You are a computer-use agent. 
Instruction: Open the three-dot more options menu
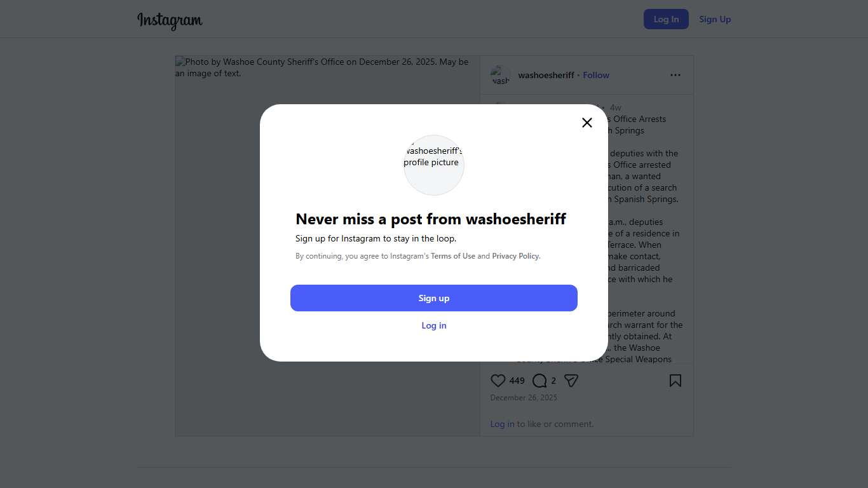pos(675,75)
